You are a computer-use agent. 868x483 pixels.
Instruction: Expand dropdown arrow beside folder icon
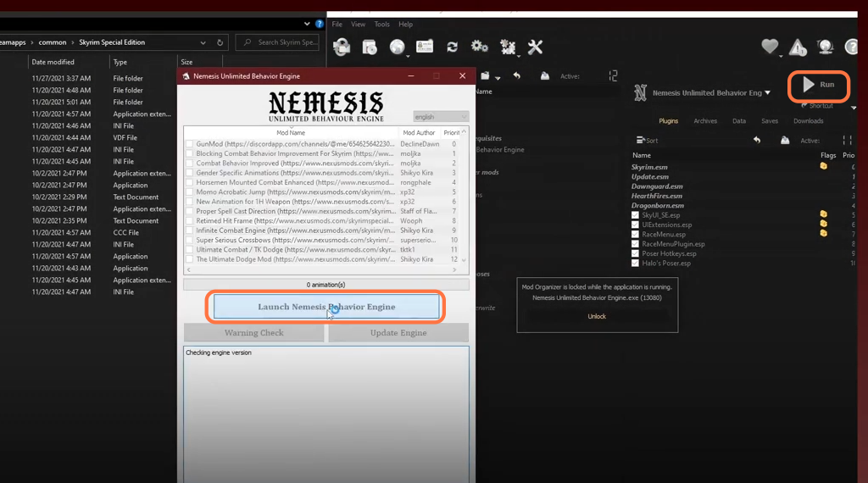(x=498, y=78)
